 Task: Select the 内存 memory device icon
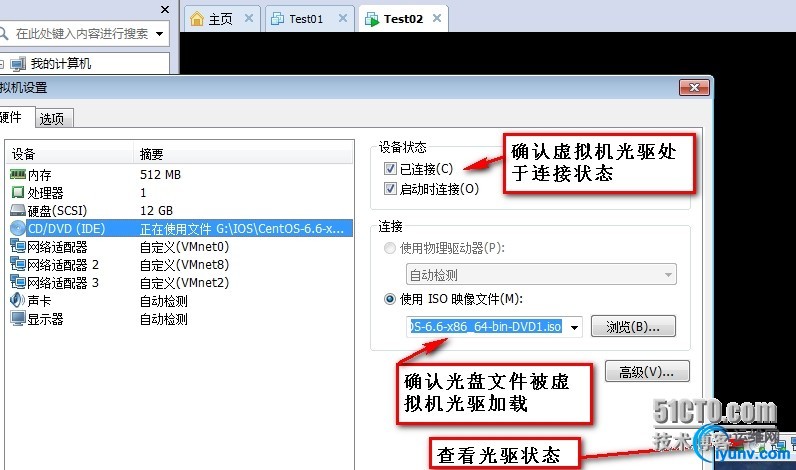pyautogui.click(x=18, y=175)
